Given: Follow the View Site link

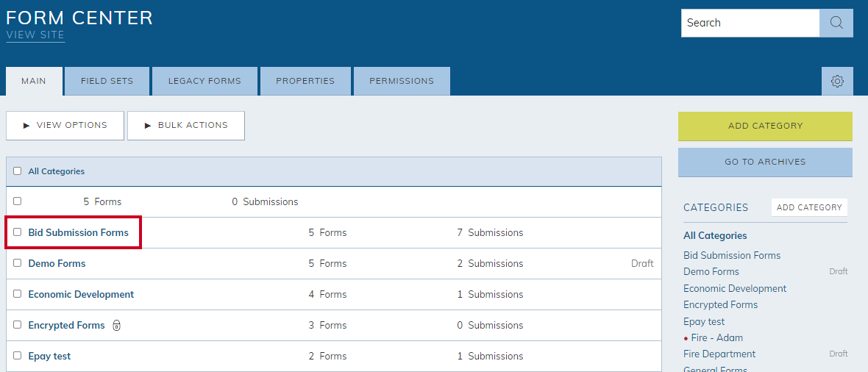Looking at the screenshot, I should pyautogui.click(x=35, y=35).
